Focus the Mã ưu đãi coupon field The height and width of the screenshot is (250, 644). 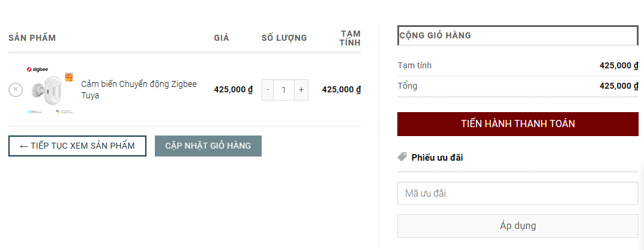point(518,194)
